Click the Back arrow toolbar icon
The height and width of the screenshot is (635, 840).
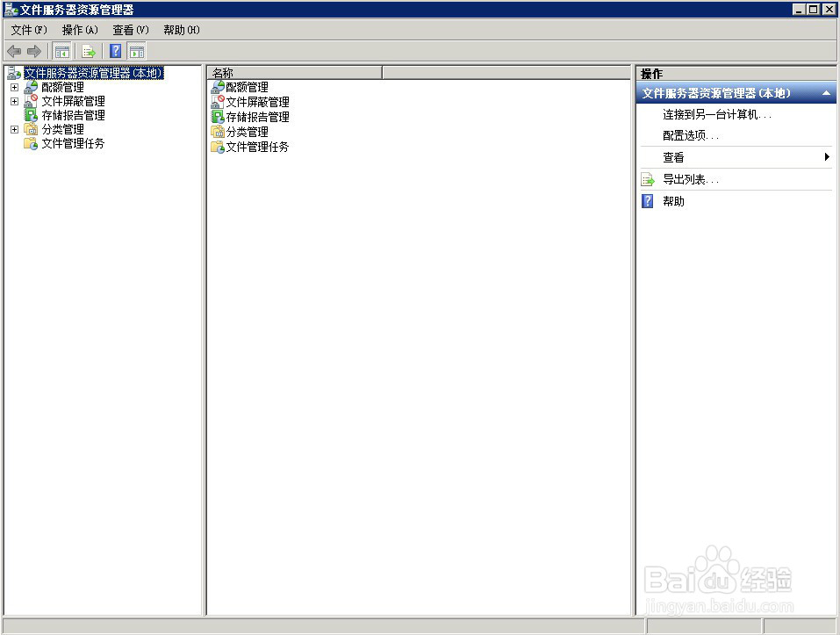pos(14,52)
